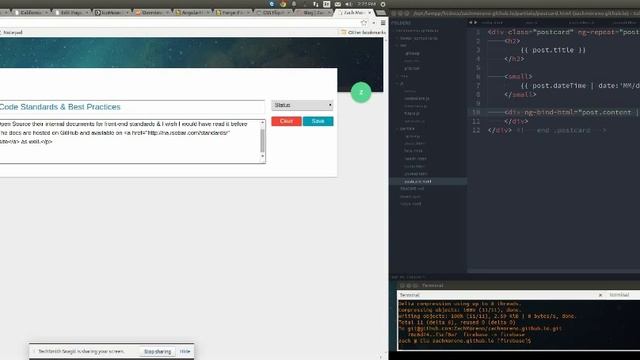Image resolution: width=640 pixels, height=360 pixels.
Task: Open the power gear session menu
Action: click(383, 4)
